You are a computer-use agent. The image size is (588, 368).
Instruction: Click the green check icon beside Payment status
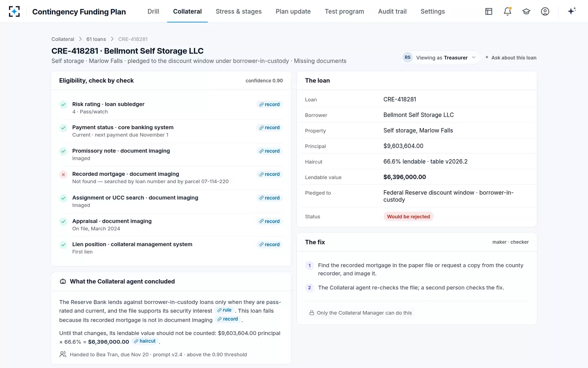63,128
